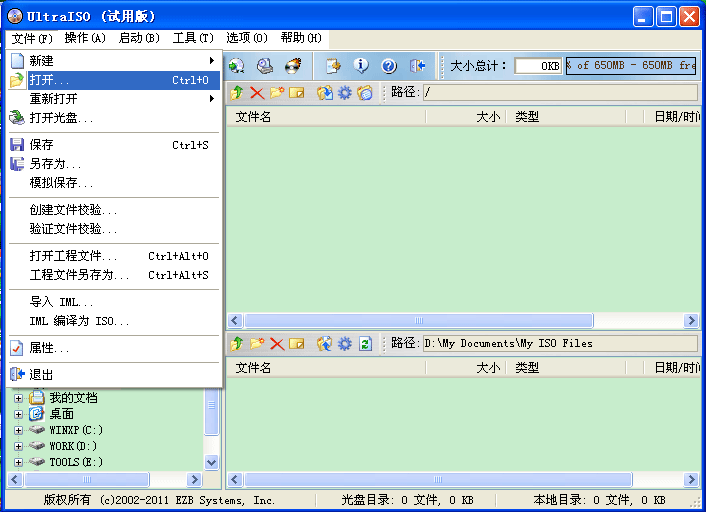The height and width of the screenshot is (512, 706).
Task: Click the refresh icon in lower local toolbar
Action: 365,343
